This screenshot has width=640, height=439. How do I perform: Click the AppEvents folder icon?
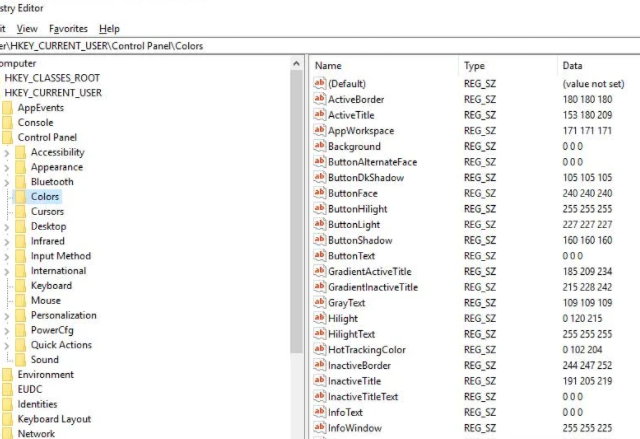(x=7, y=108)
